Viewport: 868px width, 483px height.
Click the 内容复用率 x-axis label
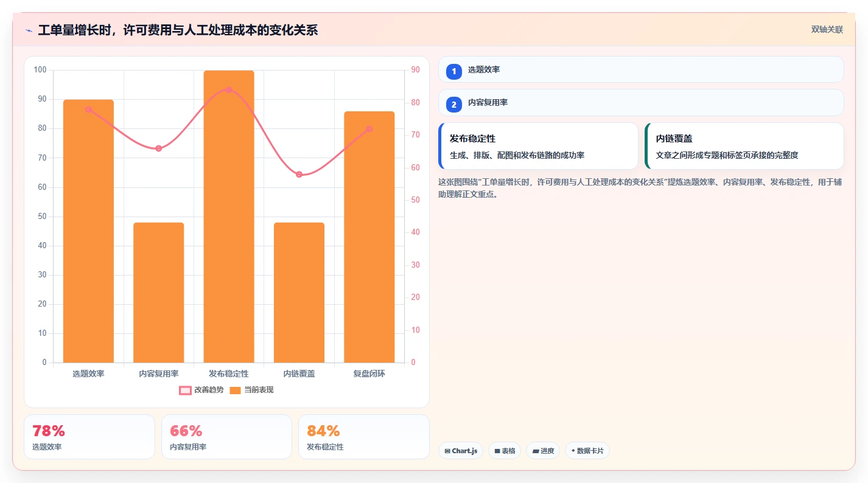(159, 374)
